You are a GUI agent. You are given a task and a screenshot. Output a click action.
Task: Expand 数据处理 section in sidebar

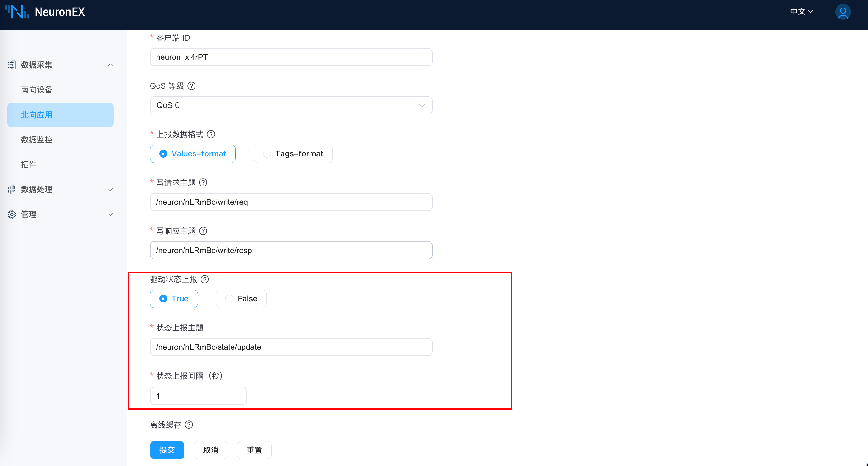(60, 189)
